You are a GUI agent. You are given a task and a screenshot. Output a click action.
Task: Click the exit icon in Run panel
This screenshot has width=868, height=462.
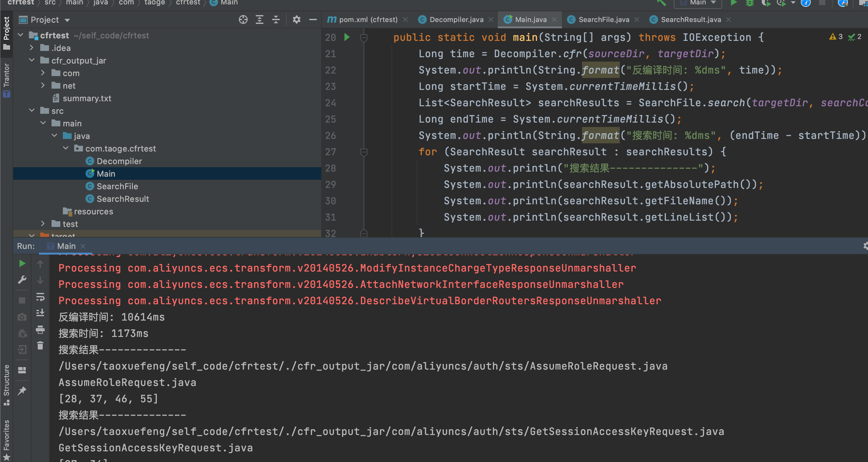coord(22,349)
